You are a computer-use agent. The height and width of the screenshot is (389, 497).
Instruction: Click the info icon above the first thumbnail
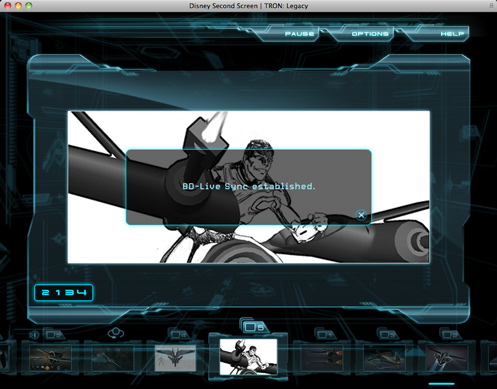[34, 334]
